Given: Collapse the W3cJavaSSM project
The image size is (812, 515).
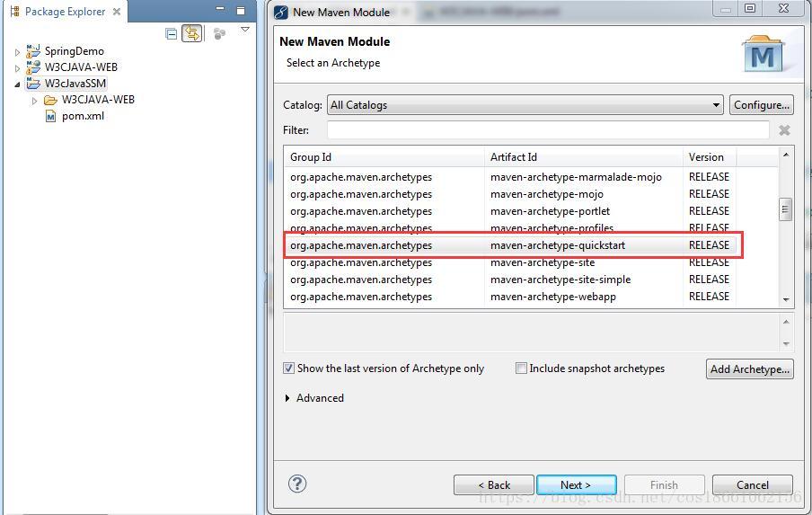Looking at the screenshot, I should 18,84.
